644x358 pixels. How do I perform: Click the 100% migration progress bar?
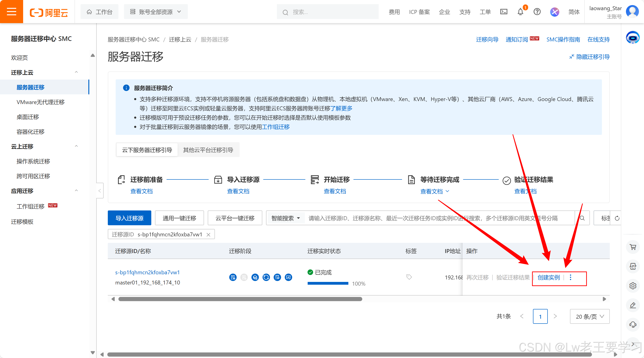(328, 283)
